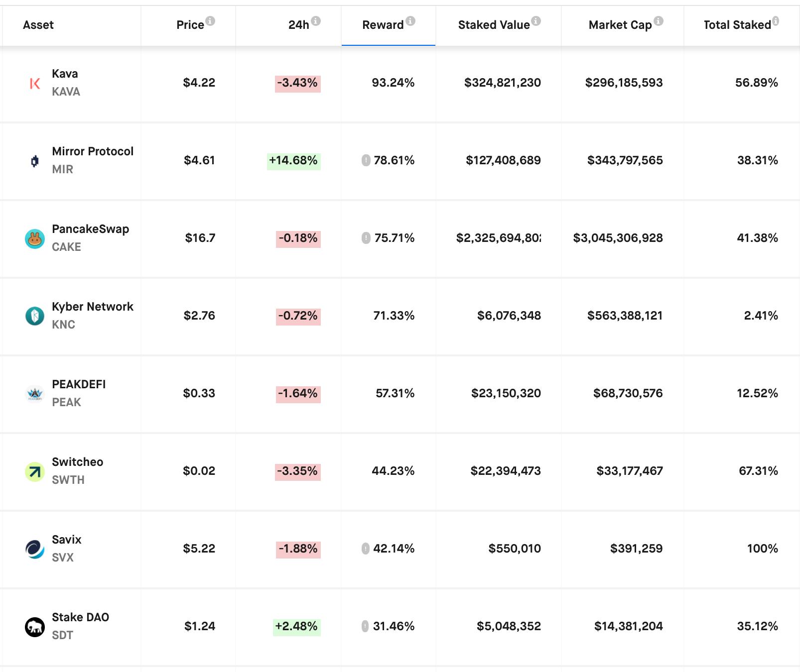Click PancakeSwap price $16.7

[200, 238]
